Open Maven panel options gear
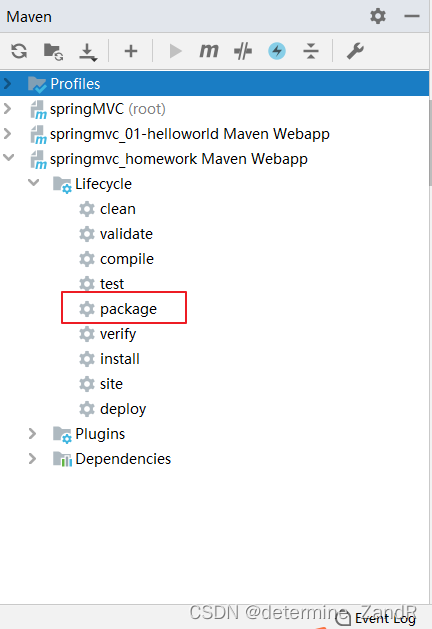This screenshot has height=629, width=432. click(x=378, y=16)
